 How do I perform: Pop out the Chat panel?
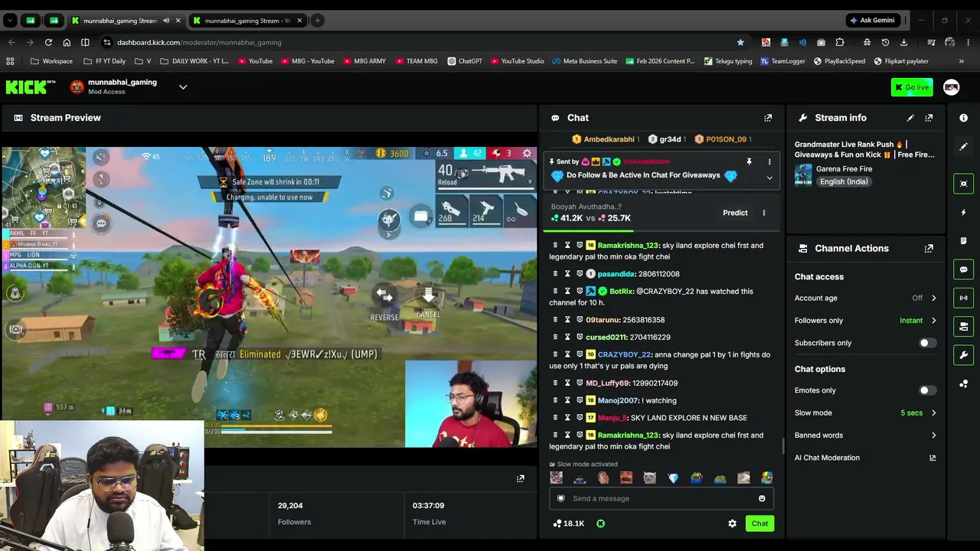tap(768, 118)
